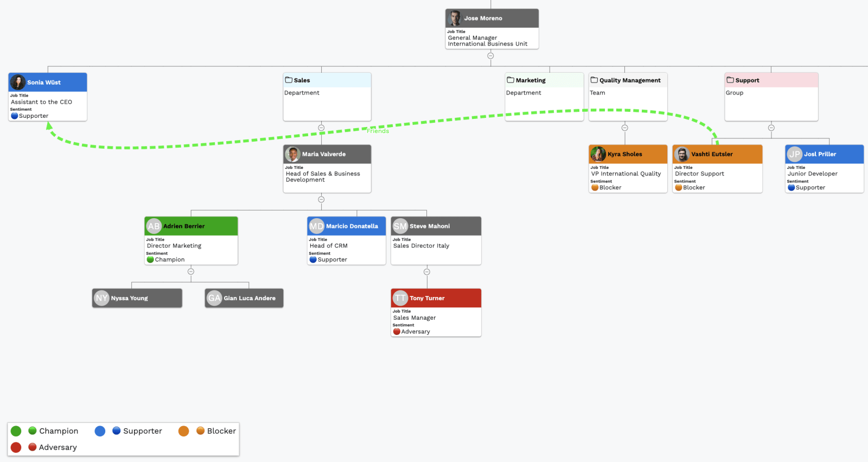This screenshot has height=462, width=868.
Task: Select the Maricio Donatella card header
Action: point(346,226)
